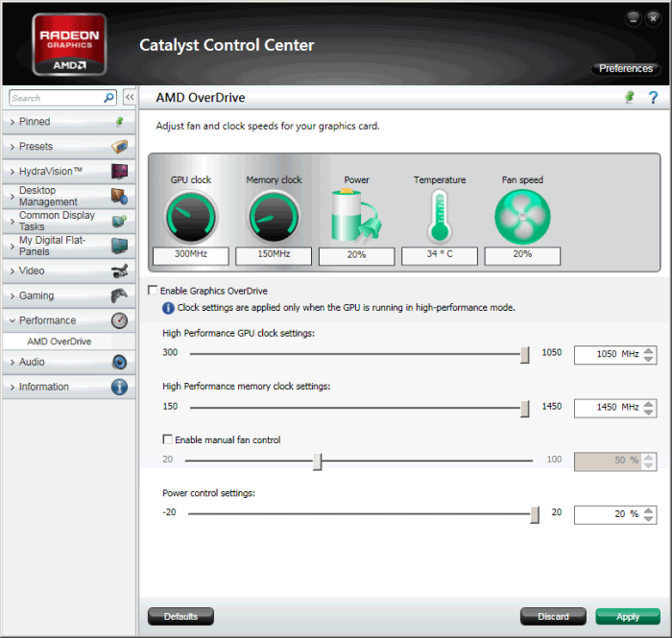This screenshot has width=672, height=638.
Task: Enable Graphics OverDrive checkbox
Action: (x=152, y=291)
